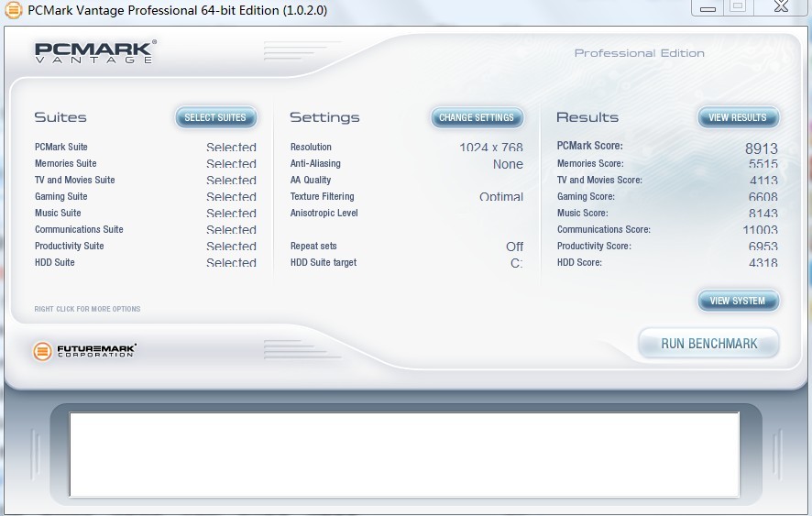Viewport: 812px width, 516px height.
Task: Click the Productivity Score value 6953
Action: click(x=763, y=247)
